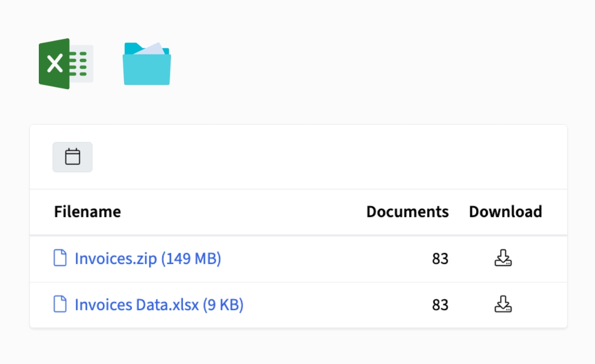Image resolution: width=595 pixels, height=364 pixels.
Task: Click the Filename column header
Action: (87, 212)
